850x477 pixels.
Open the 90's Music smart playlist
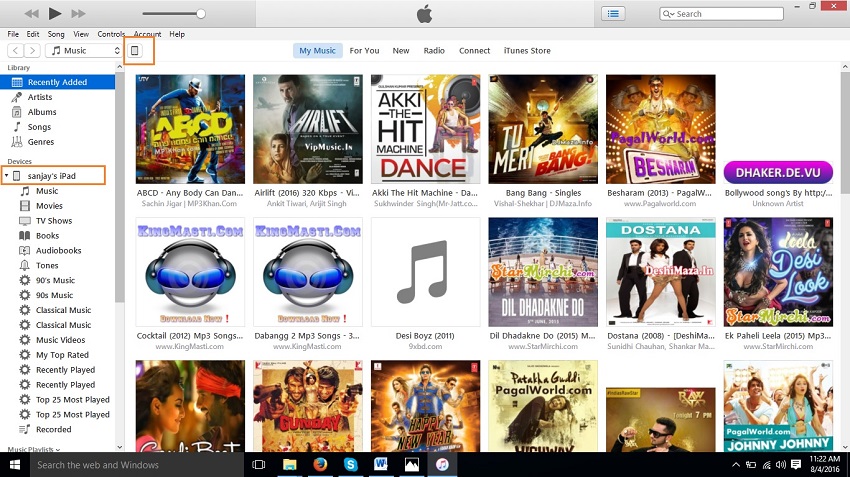click(x=55, y=281)
